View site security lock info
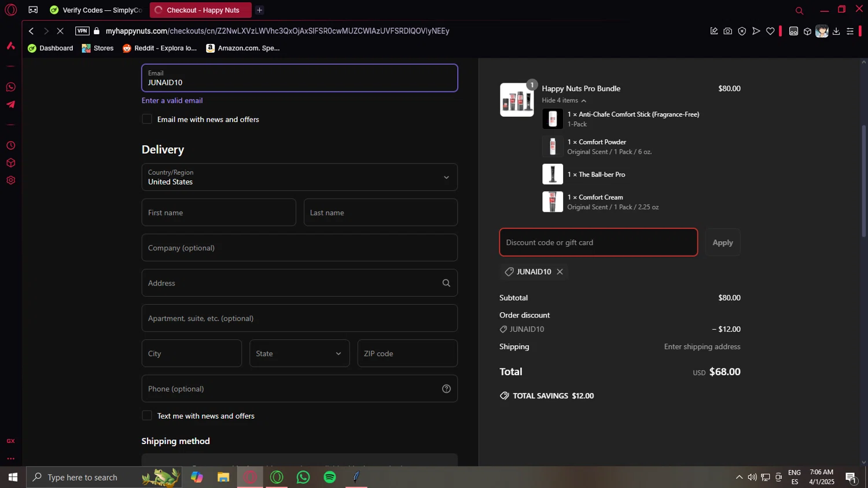868x488 pixels. (x=97, y=31)
